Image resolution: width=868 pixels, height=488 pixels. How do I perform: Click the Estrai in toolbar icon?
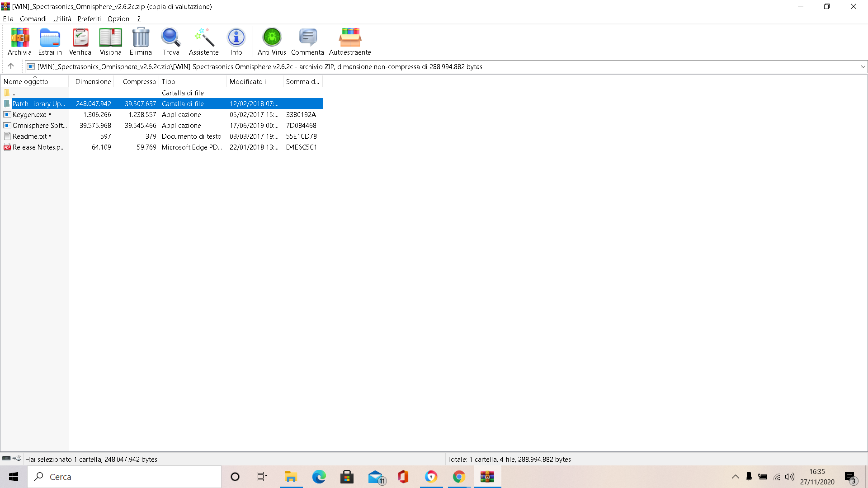tap(50, 42)
